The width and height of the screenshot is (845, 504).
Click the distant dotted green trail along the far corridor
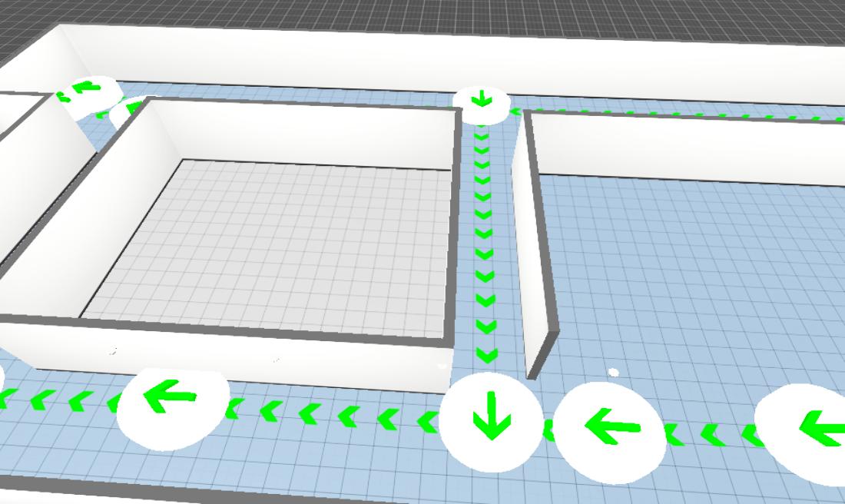(x=676, y=115)
